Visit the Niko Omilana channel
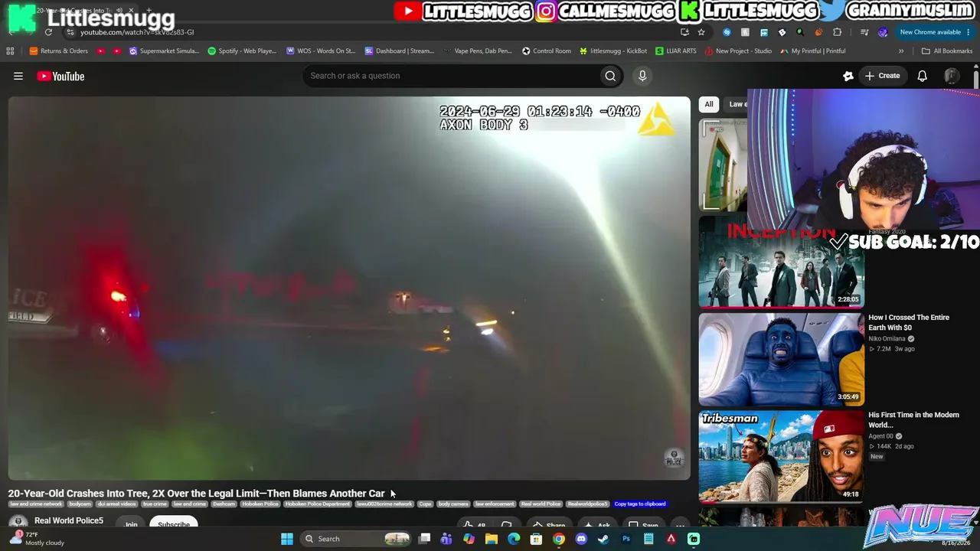 (887, 338)
